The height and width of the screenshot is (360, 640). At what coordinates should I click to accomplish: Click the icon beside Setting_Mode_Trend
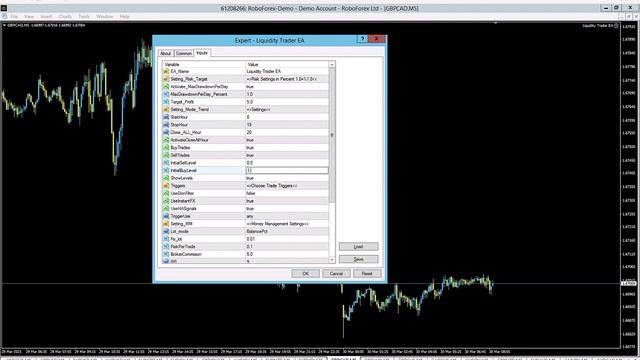[x=166, y=109]
